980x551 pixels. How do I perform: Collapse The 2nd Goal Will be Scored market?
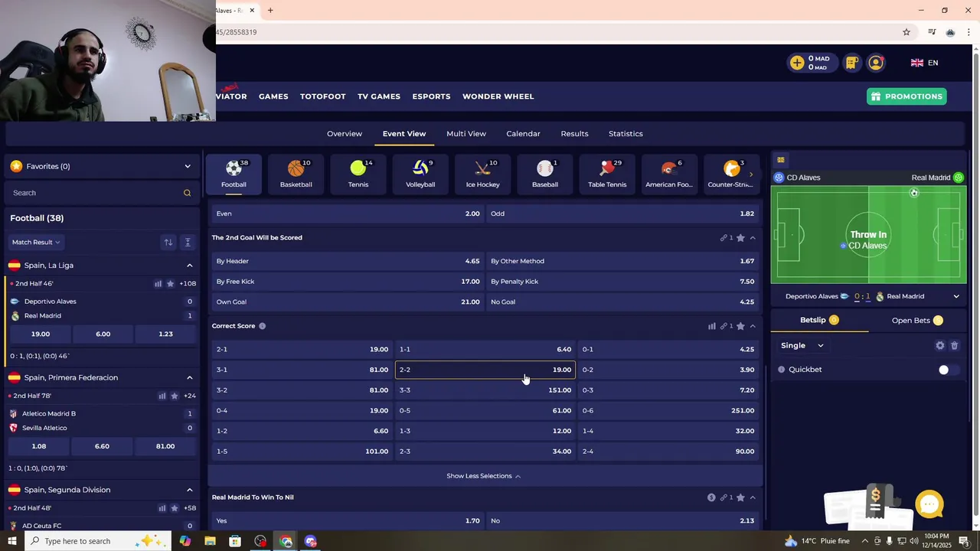pyautogui.click(x=753, y=238)
